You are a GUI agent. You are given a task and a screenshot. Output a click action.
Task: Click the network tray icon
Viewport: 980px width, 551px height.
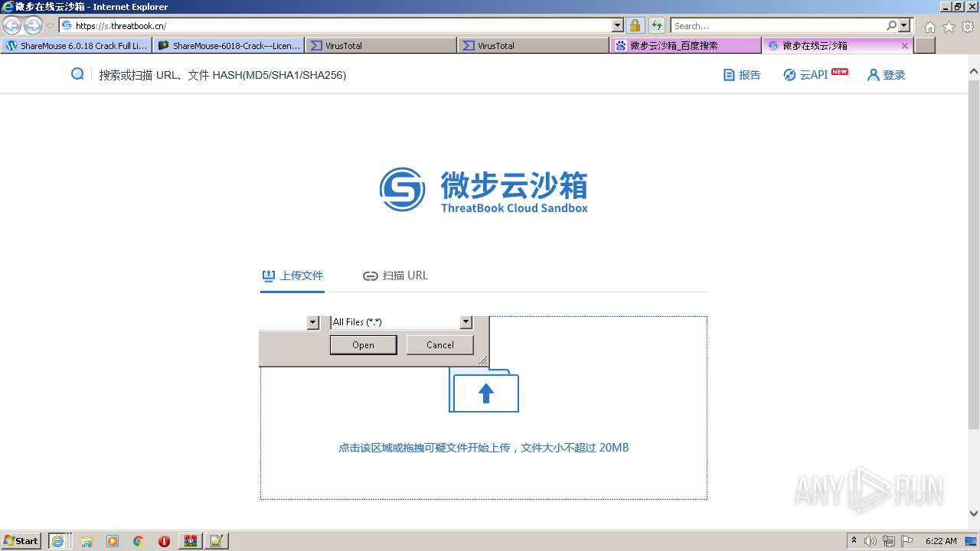pyautogui.click(x=889, y=541)
